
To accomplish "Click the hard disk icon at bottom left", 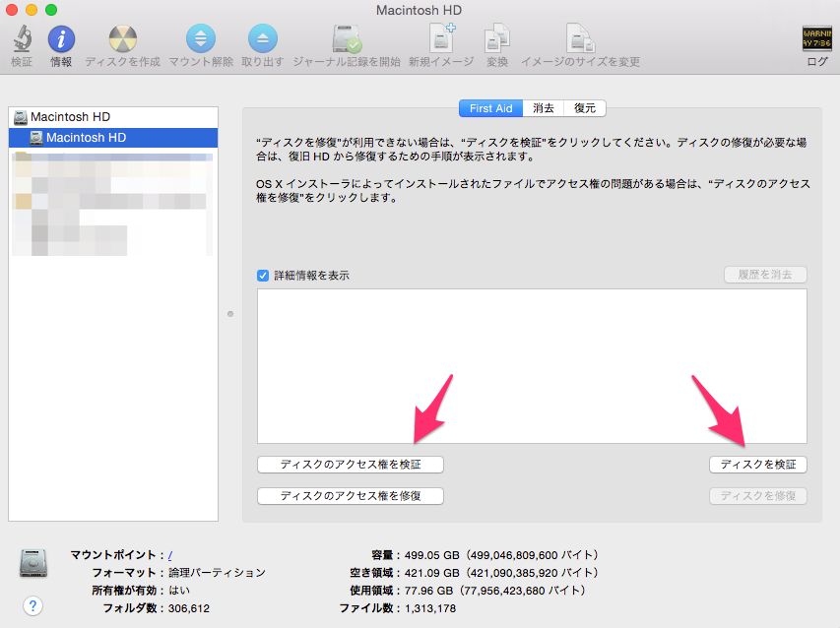I will coord(33,563).
